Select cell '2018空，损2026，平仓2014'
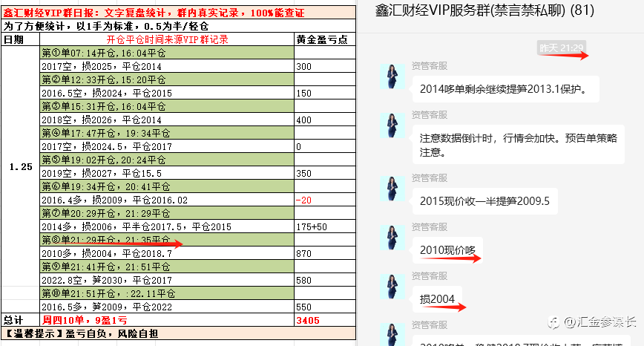644x346 pixels. coord(167,120)
